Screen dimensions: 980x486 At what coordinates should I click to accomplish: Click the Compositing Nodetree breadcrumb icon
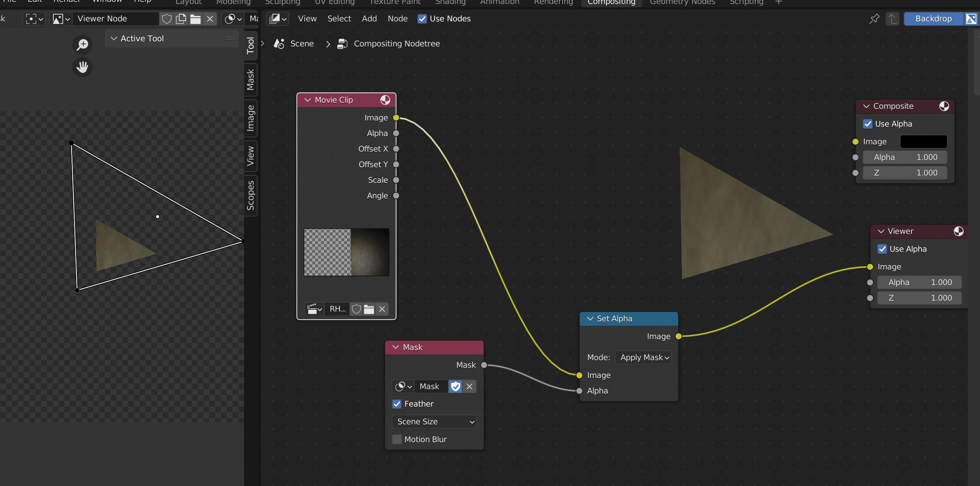click(x=342, y=44)
